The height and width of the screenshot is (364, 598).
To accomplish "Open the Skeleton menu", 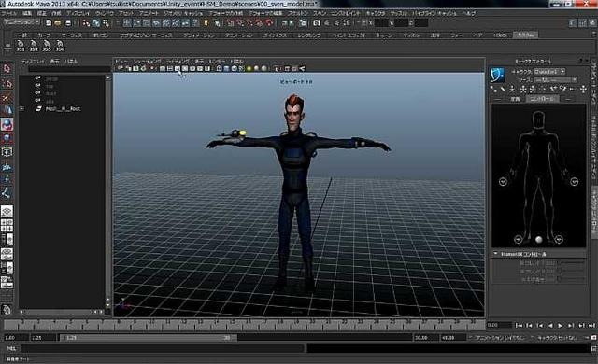I will click(x=297, y=13).
